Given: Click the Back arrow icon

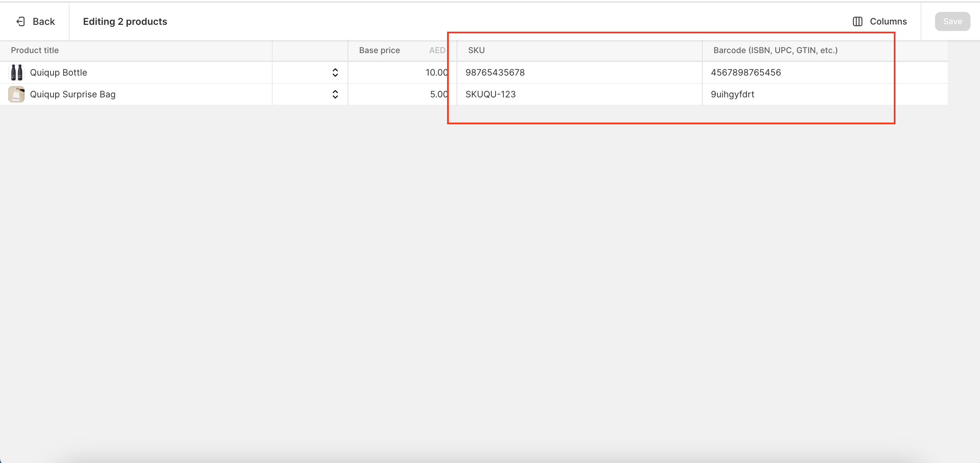Looking at the screenshot, I should click(20, 22).
